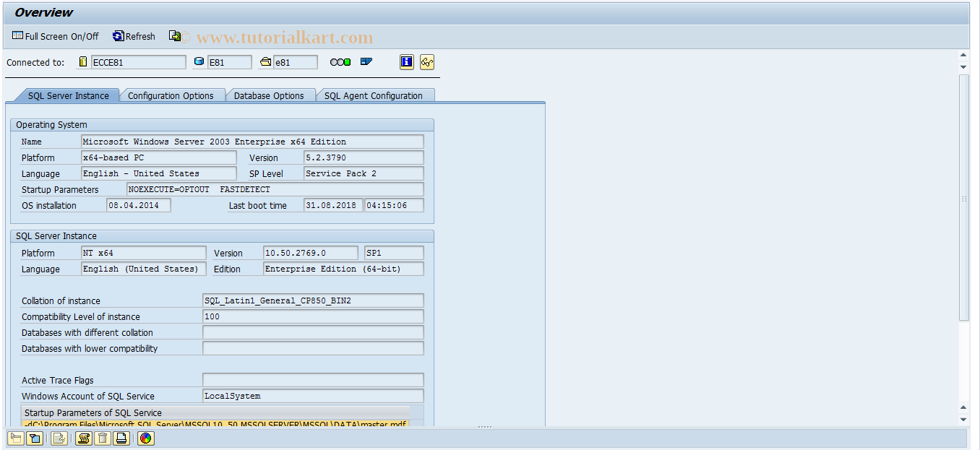Click the scroll down arrow at bottom right
This screenshot has width=980, height=450.
coord(963,420)
